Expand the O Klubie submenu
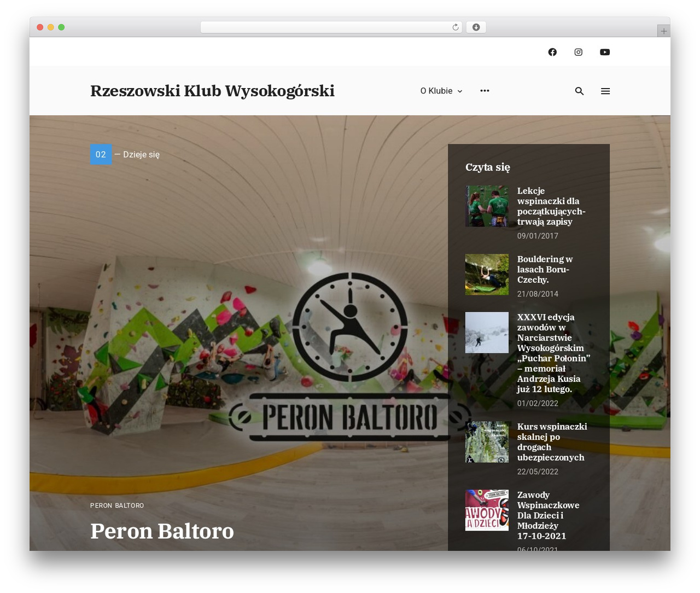700x593 pixels. tap(441, 91)
